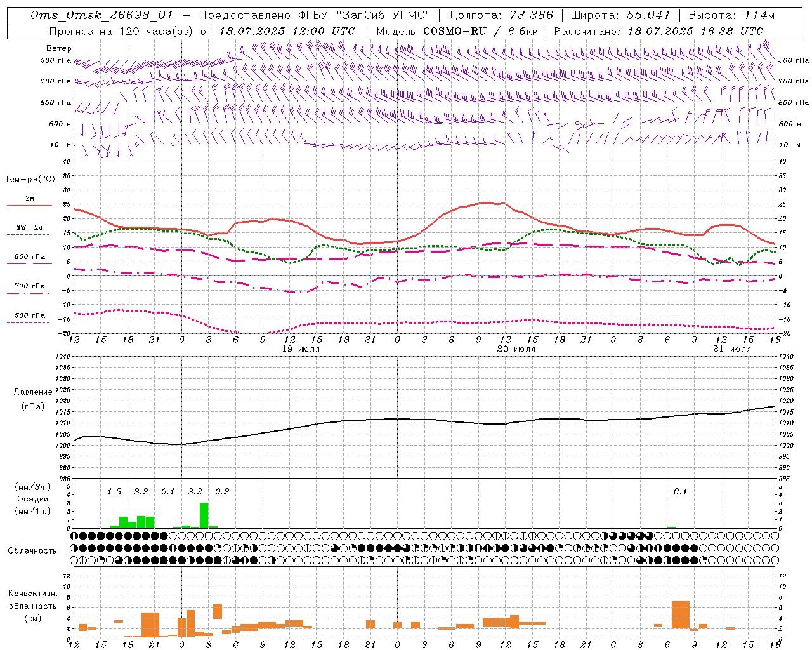
Task: Click the 1.5 precipitation amount value
Action: coord(114,492)
